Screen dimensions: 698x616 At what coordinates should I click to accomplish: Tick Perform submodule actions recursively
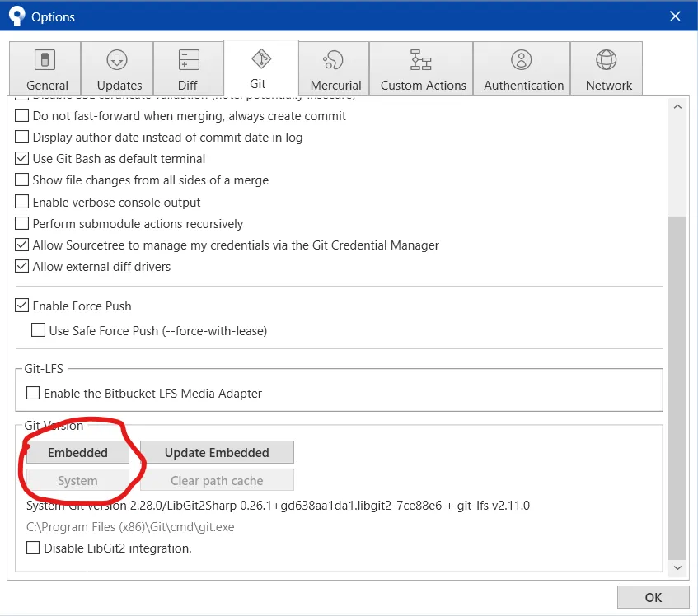pyautogui.click(x=21, y=223)
